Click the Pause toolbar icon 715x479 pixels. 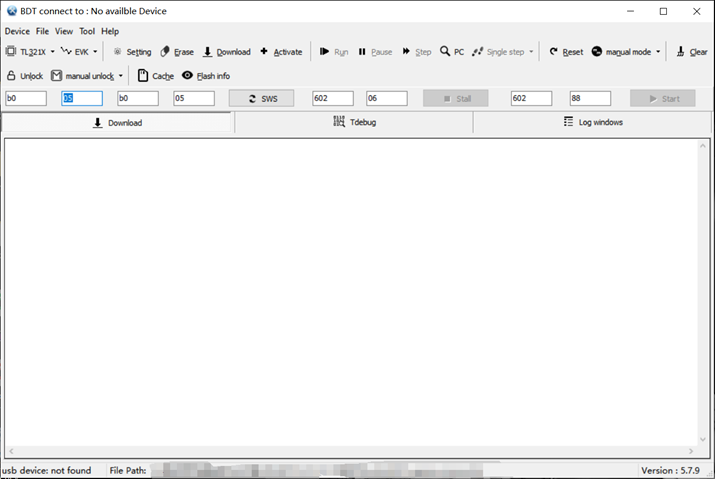click(x=362, y=52)
